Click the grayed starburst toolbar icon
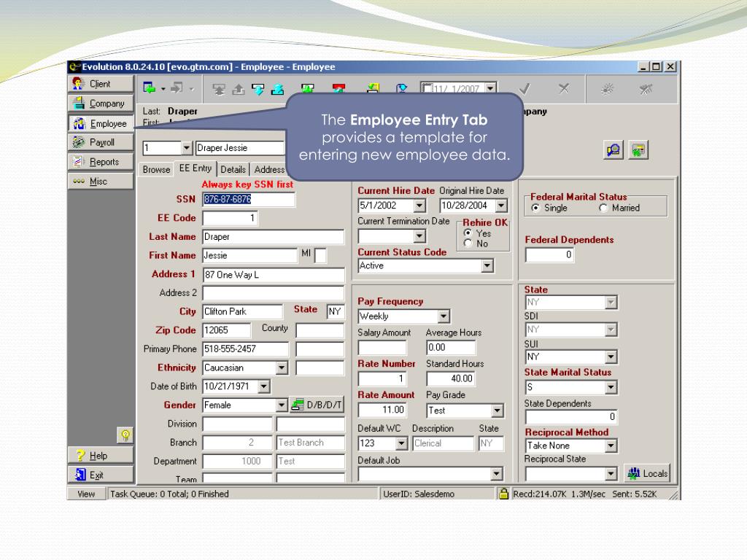The height and width of the screenshot is (560, 747). [607, 89]
